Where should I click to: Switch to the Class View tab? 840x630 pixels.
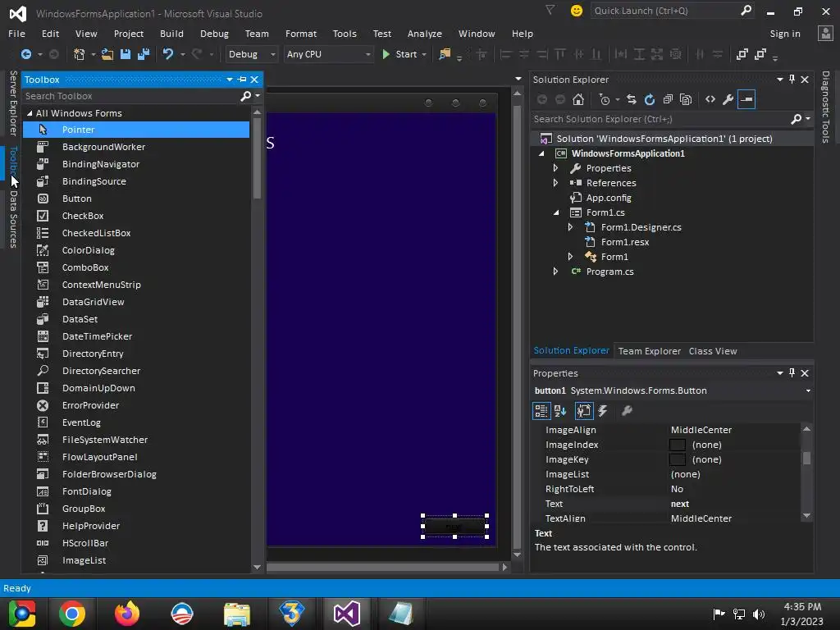[713, 351]
